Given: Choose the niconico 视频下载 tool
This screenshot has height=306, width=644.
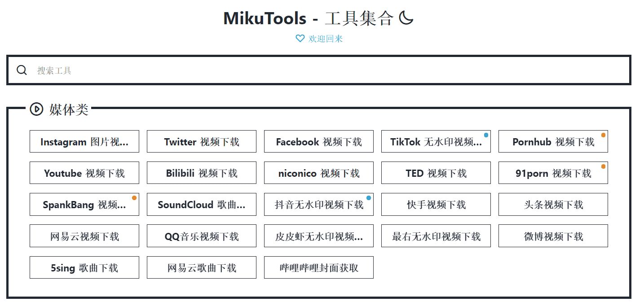Looking at the screenshot, I should pyautogui.click(x=319, y=173).
